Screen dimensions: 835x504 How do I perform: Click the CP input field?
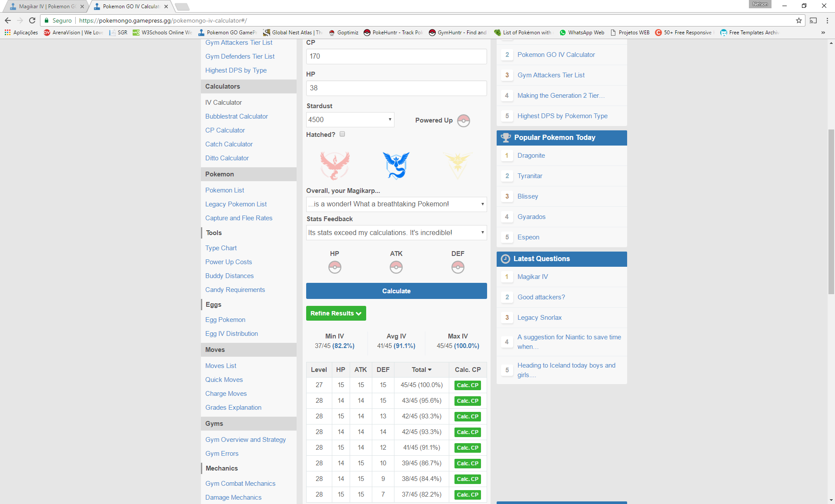[x=396, y=56]
